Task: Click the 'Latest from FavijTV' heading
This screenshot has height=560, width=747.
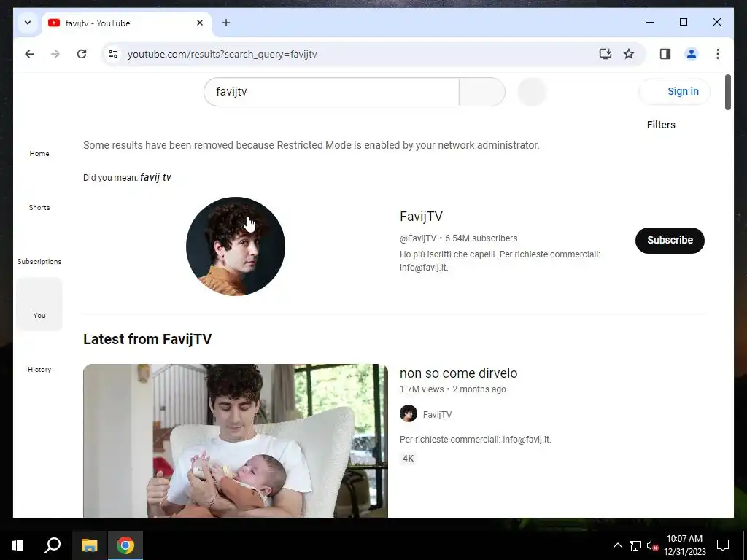Action: tap(147, 339)
